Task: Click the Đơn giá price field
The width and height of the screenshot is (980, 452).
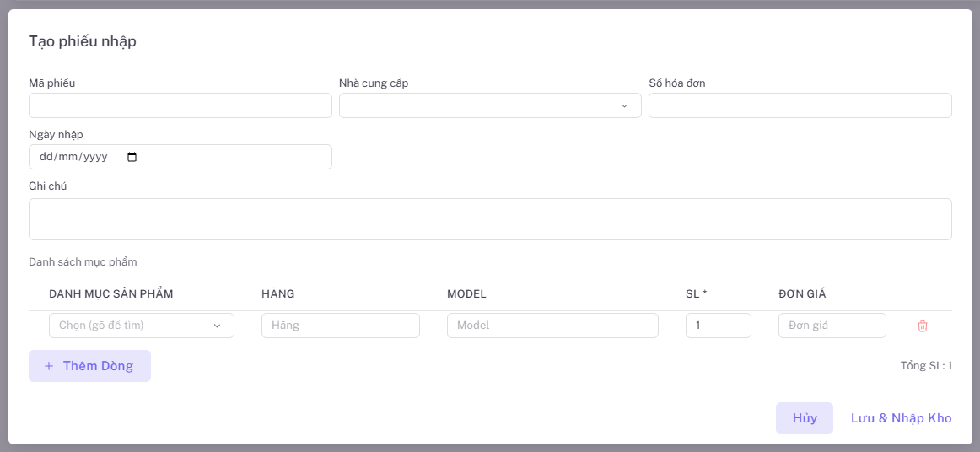Action: click(x=832, y=326)
